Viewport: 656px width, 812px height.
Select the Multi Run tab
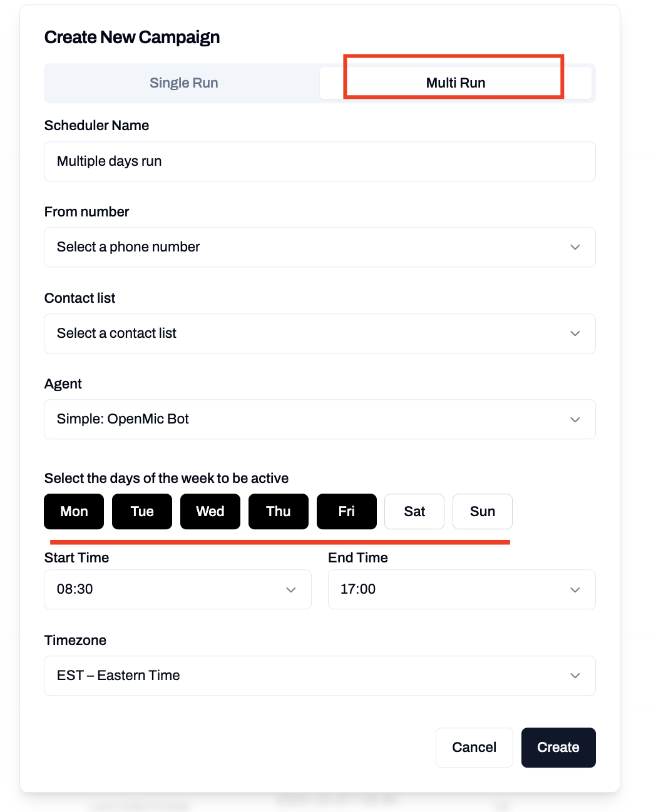(x=454, y=82)
